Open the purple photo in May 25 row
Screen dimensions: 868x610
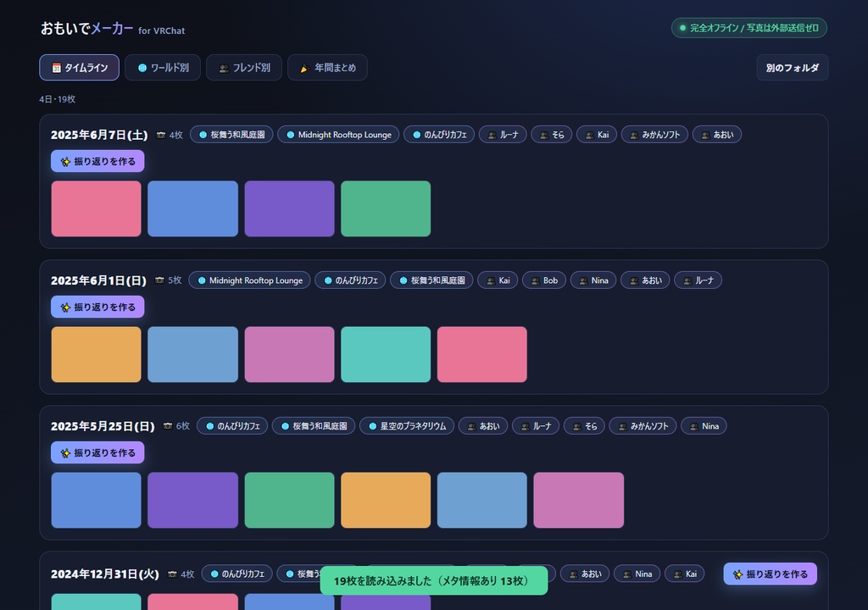coord(192,500)
